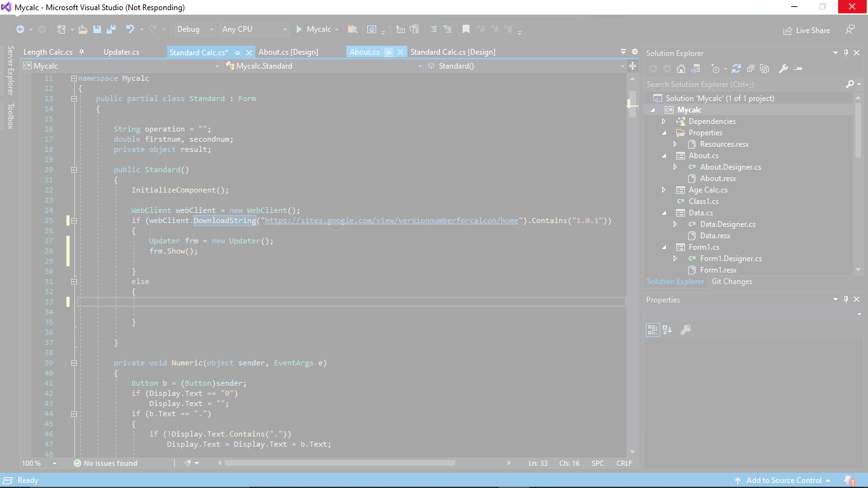Expand the Age Calc.cs node

point(663,190)
